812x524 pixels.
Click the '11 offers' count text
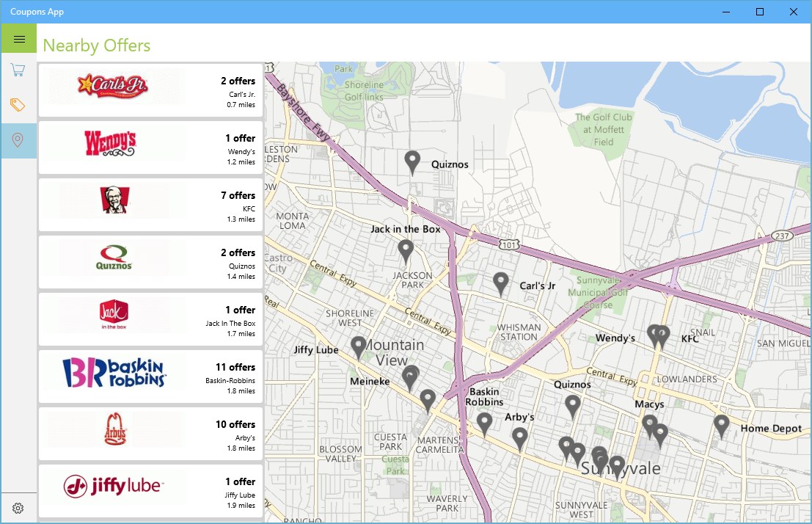tap(235, 367)
